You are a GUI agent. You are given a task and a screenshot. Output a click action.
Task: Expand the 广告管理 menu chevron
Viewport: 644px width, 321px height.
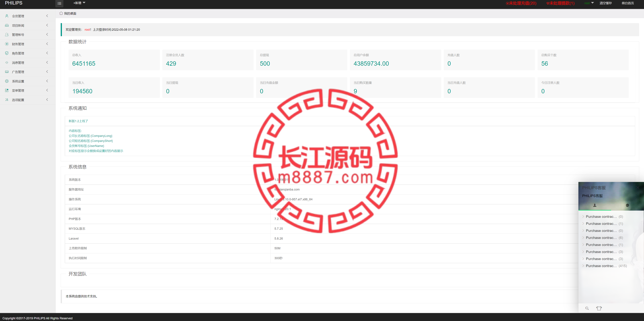tap(47, 72)
